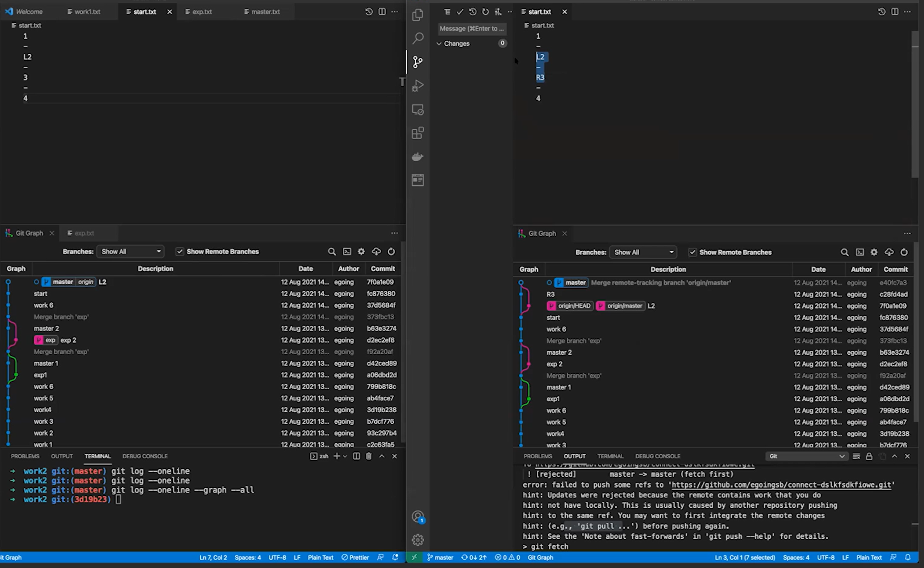Refresh the Git Graph view
This screenshot has height=568, width=924.
(x=391, y=251)
